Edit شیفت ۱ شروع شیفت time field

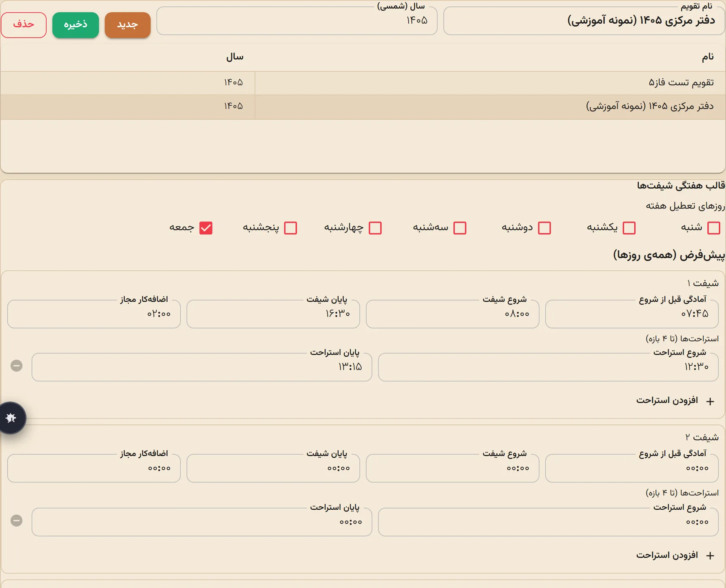pyautogui.click(x=453, y=314)
